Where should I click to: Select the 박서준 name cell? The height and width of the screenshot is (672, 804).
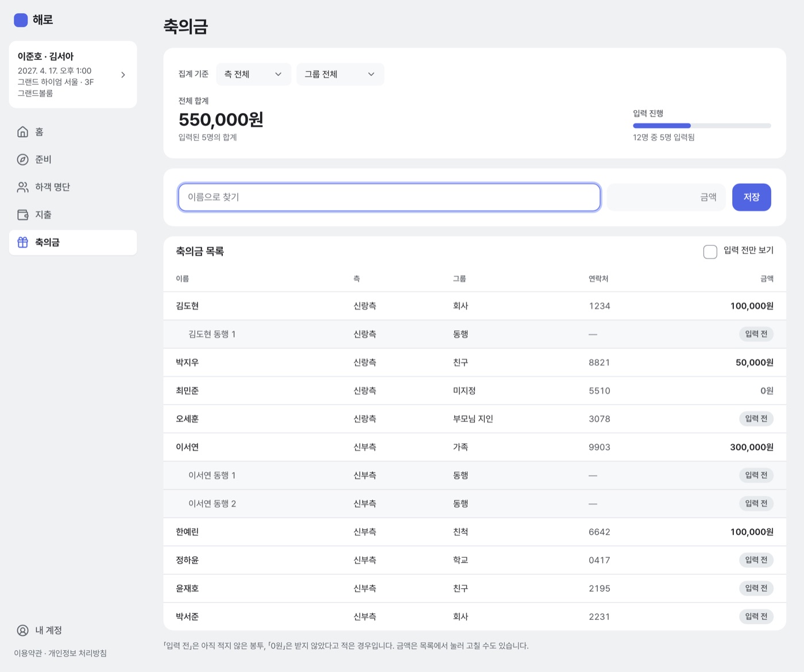click(187, 616)
